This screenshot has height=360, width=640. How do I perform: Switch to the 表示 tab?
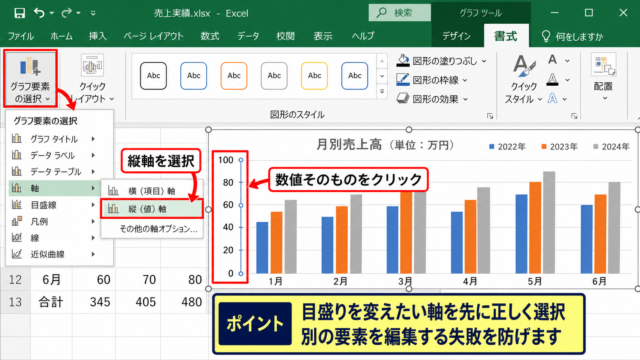click(323, 36)
